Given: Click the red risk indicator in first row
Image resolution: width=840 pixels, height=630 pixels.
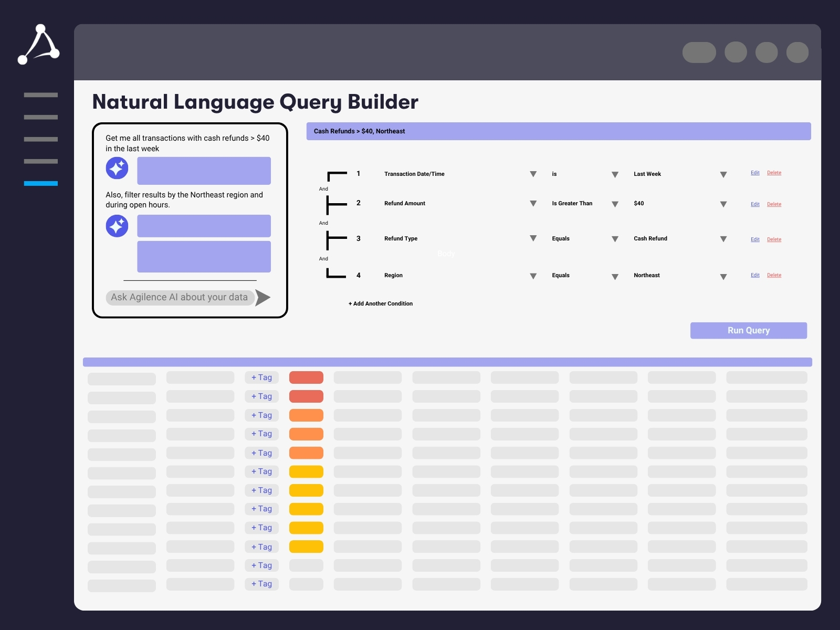Looking at the screenshot, I should 306,377.
